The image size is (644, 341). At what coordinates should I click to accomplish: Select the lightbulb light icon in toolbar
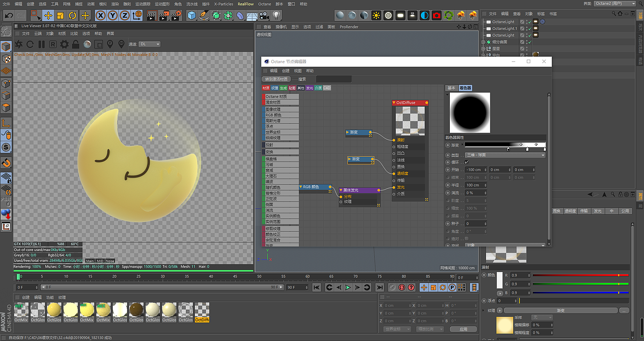[276, 17]
